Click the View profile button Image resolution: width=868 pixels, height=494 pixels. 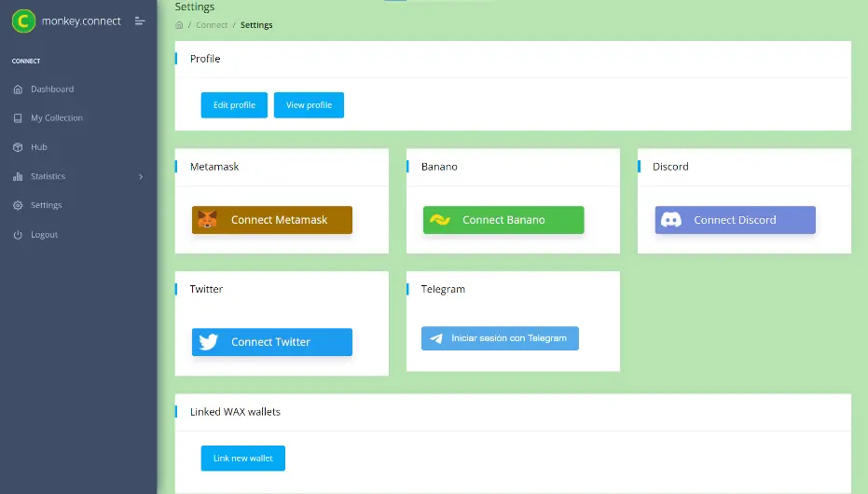point(309,105)
